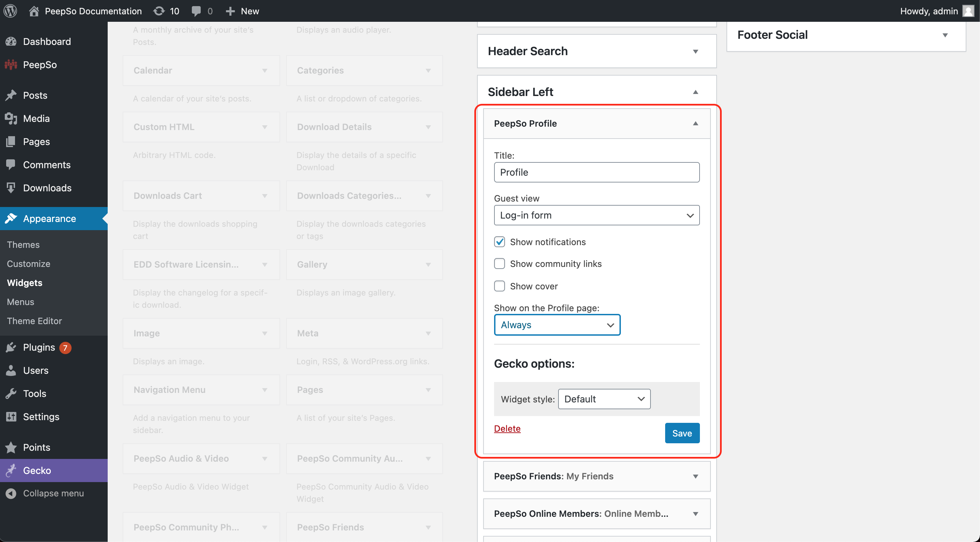The width and height of the screenshot is (980, 542).
Task: Click the updates refresh icon
Action: tap(159, 11)
